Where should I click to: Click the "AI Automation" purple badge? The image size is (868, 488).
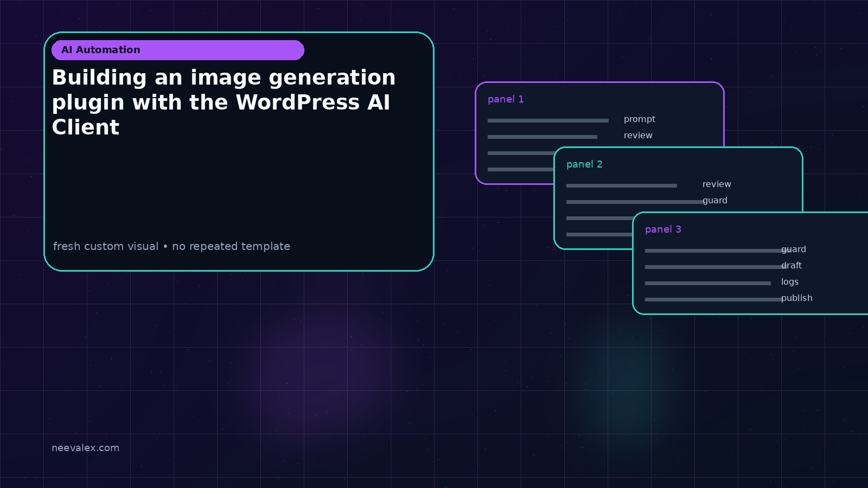[178, 50]
